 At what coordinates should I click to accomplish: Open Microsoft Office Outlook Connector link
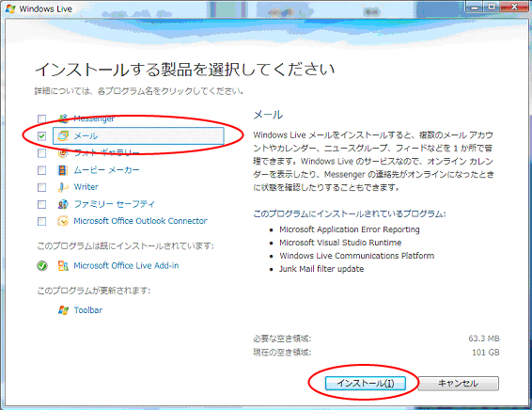tap(140, 221)
